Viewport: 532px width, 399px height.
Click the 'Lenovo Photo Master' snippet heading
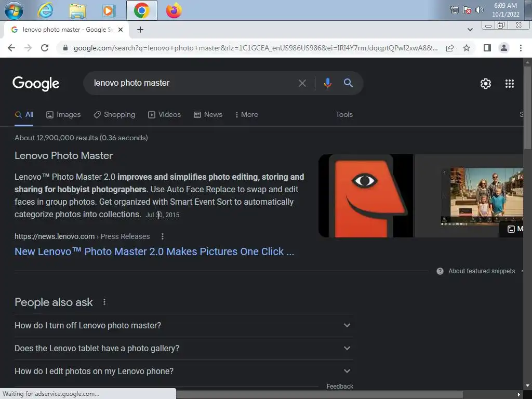(64, 156)
